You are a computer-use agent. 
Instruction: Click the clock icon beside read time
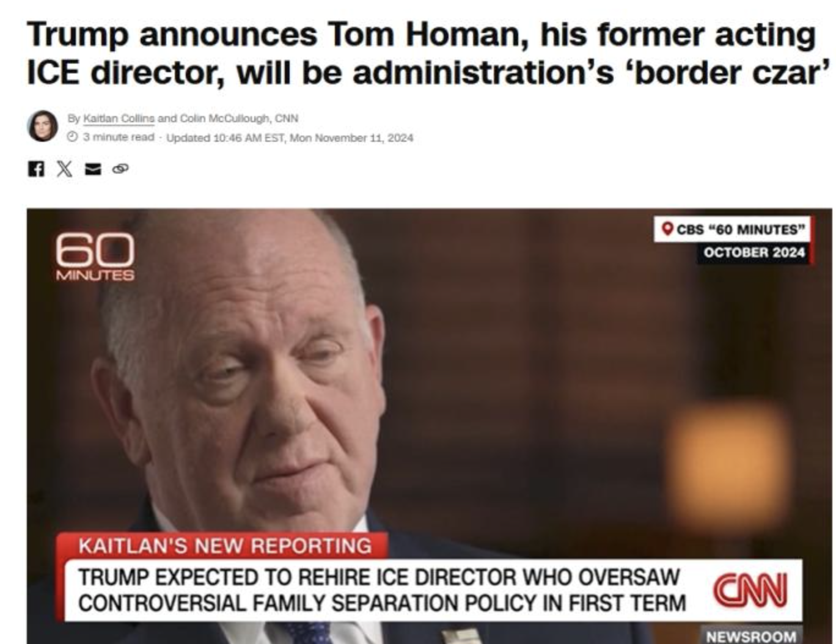(x=72, y=137)
